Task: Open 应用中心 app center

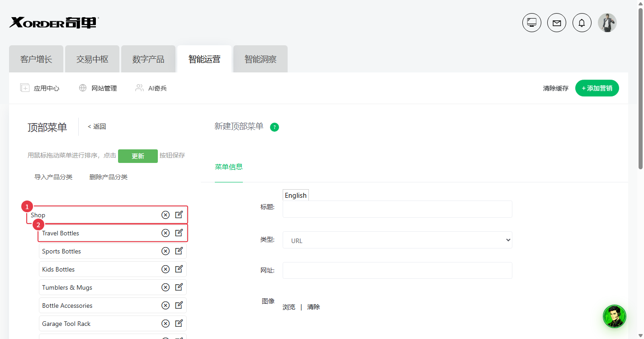Action: tap(40, 88)
